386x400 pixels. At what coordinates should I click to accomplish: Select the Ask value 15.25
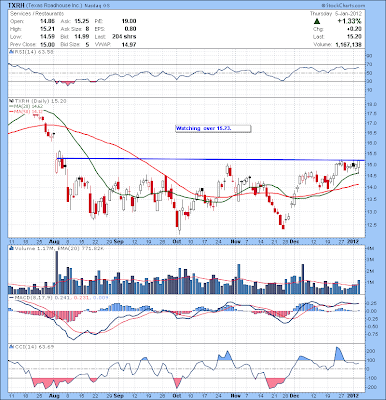tap(82, 21)
